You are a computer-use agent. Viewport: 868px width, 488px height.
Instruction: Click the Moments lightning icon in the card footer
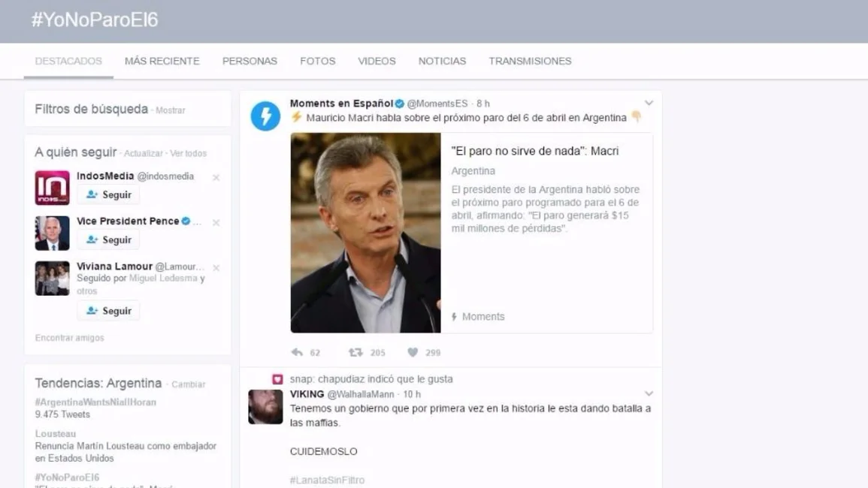454,317
